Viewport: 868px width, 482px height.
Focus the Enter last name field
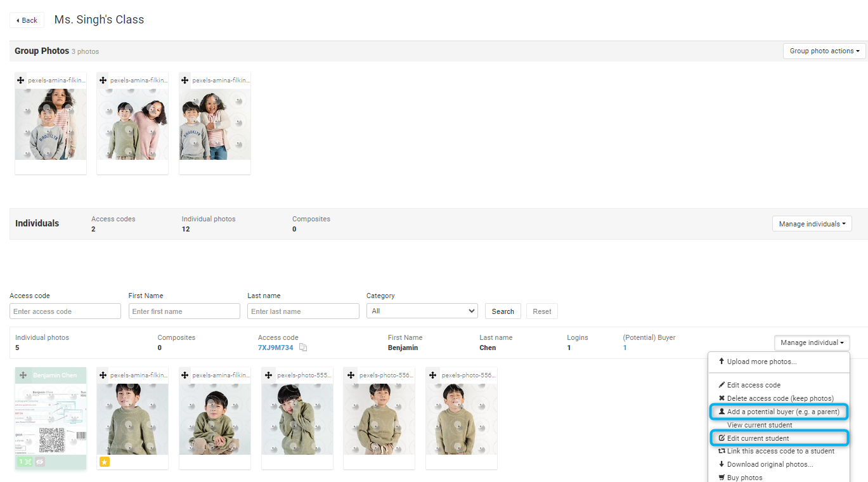click(x=303, y=311)
